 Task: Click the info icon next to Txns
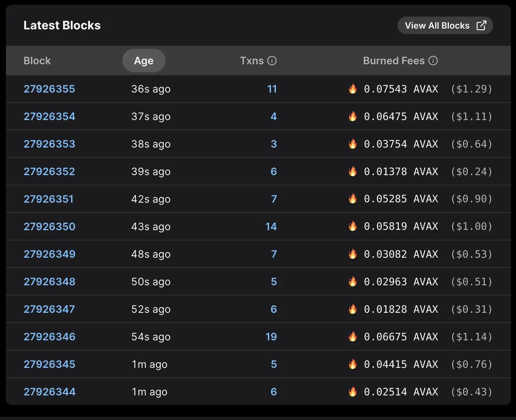[272, 61]
